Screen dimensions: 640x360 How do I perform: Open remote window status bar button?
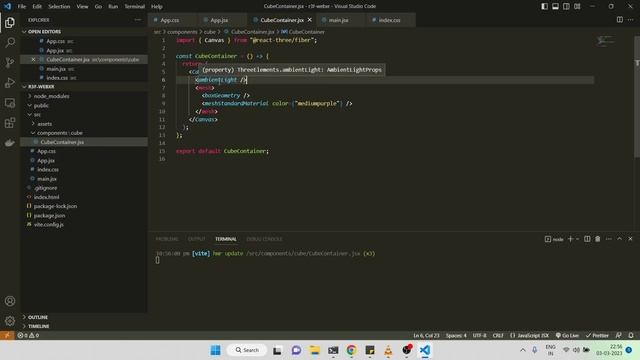[7, 335]
